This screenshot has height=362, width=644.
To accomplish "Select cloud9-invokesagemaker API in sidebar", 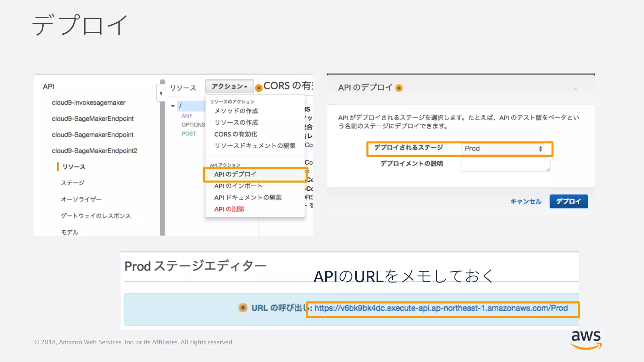I will pos(88,103).
